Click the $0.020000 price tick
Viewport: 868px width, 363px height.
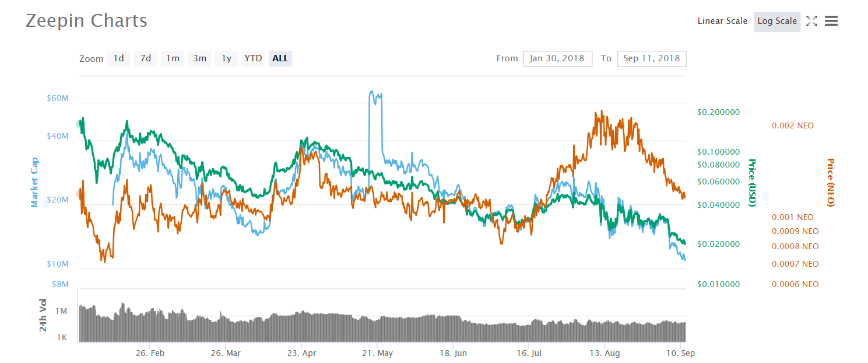click(x=718, y=244)
